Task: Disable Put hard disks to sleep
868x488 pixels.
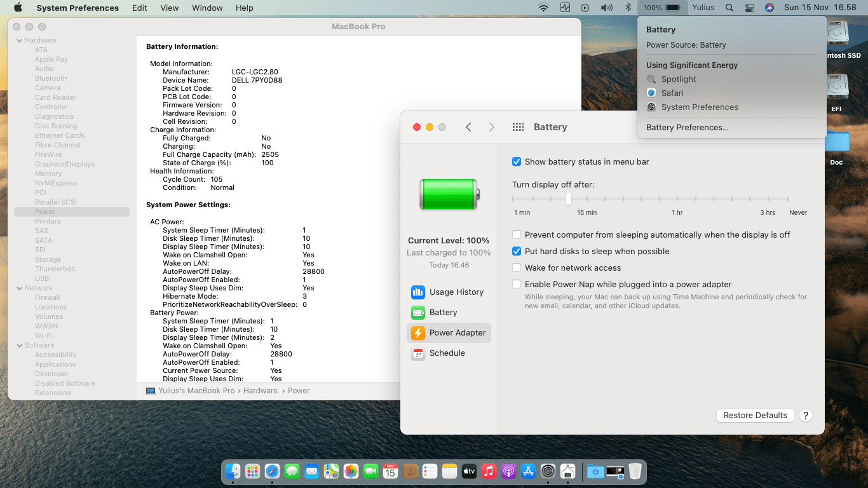Action: pyautogui.click(x=517, y=252)
